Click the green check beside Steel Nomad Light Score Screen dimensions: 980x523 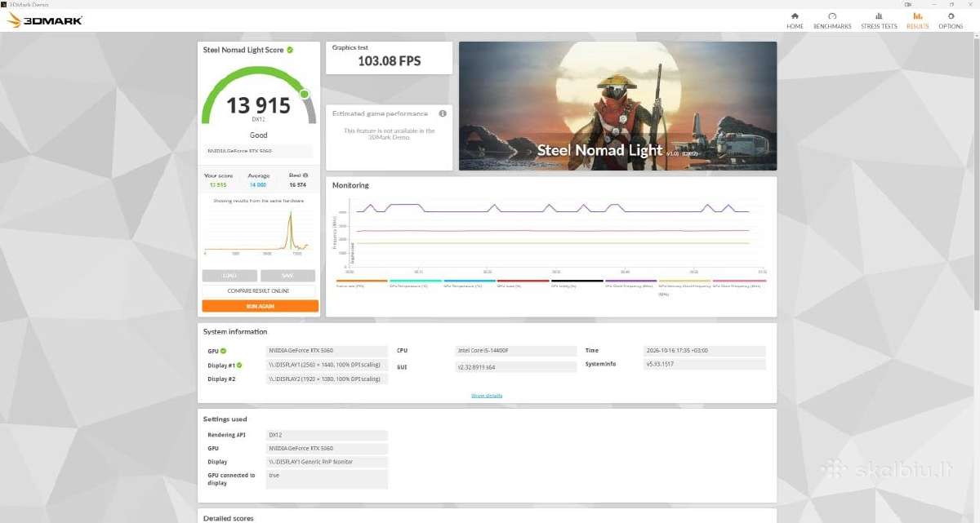tap(290, 50)
